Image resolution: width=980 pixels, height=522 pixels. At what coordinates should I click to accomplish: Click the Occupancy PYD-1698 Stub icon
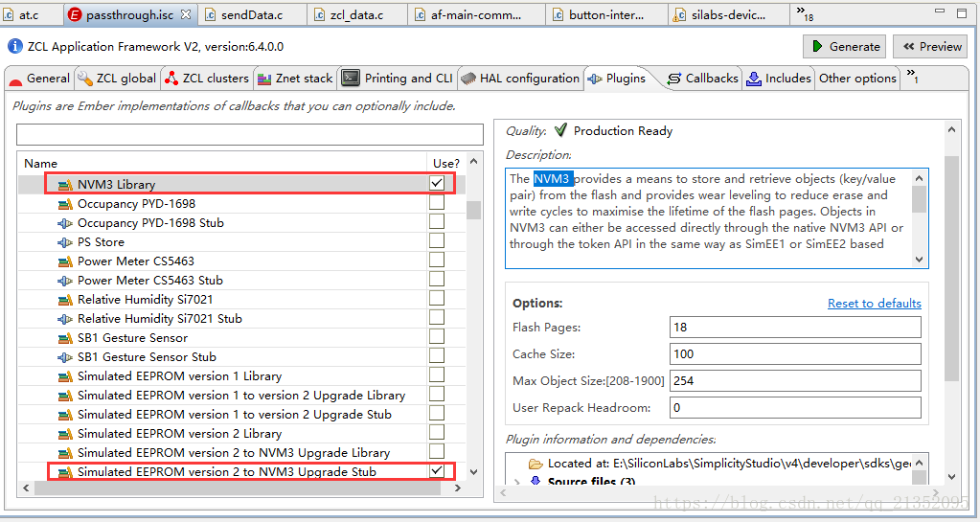(x=65, y=223)
